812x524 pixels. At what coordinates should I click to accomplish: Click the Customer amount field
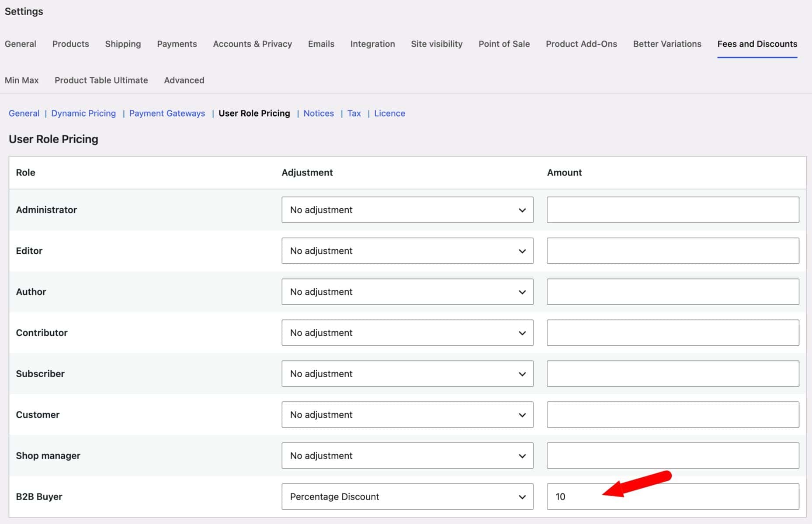[x=673, y=415]
